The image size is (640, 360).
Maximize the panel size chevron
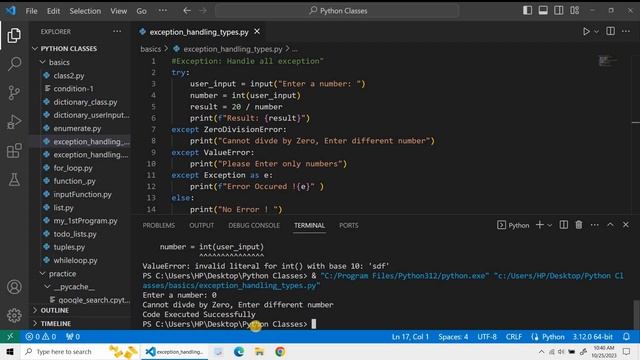pos(610,225)
